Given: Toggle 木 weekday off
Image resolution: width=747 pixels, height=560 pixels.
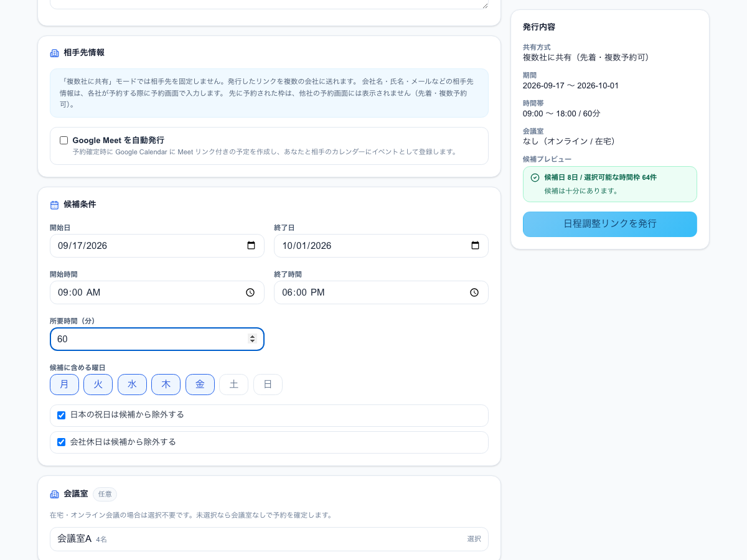Looking at the screenshot, I should tap(166, 385).
